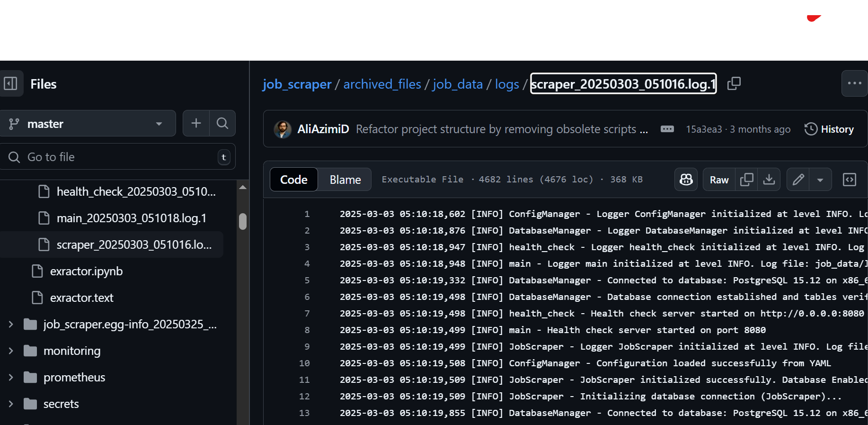Expand commit message ellipsis button
The image size is (868, 425).
pyautogui.click(x=667, y=129)
